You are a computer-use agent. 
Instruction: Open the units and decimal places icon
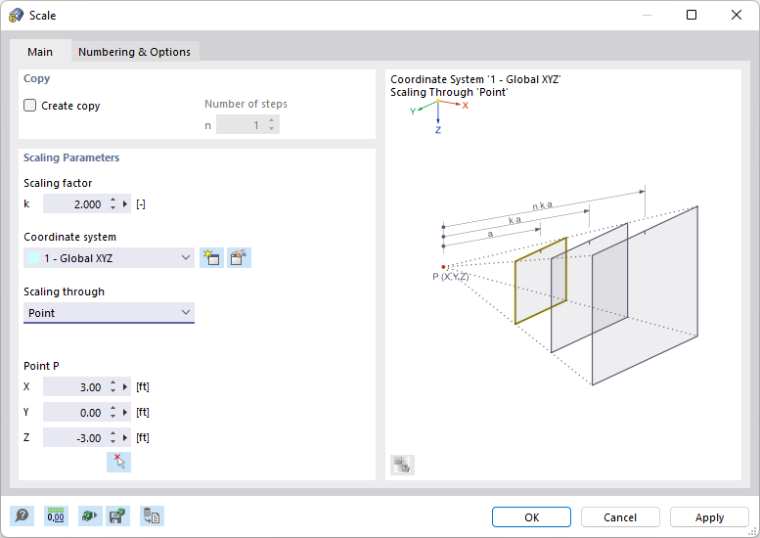pyautogui.click(x=56, y=516)
